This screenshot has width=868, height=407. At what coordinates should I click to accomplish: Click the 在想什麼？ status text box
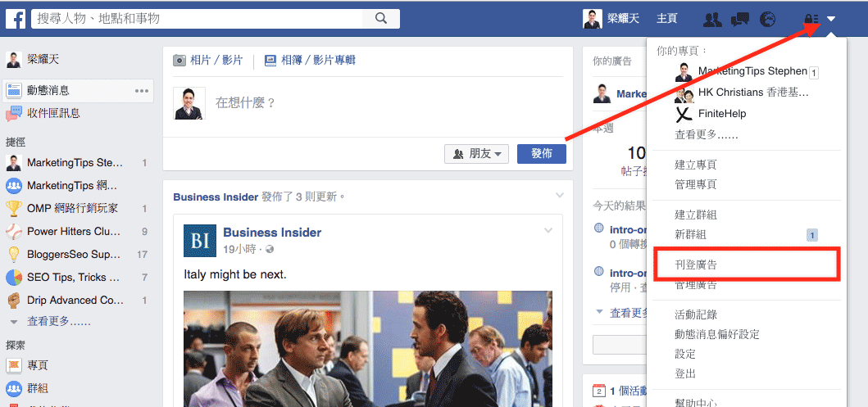245,103
